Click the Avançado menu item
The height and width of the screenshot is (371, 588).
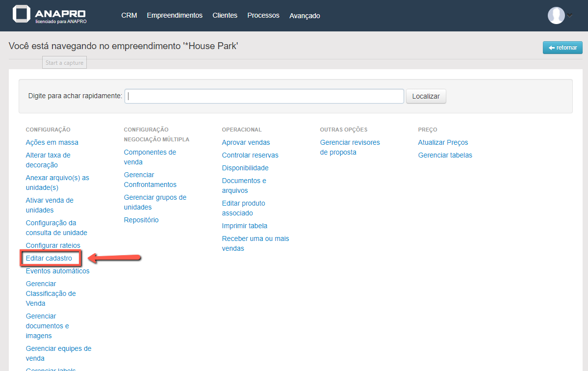point(305,16)
